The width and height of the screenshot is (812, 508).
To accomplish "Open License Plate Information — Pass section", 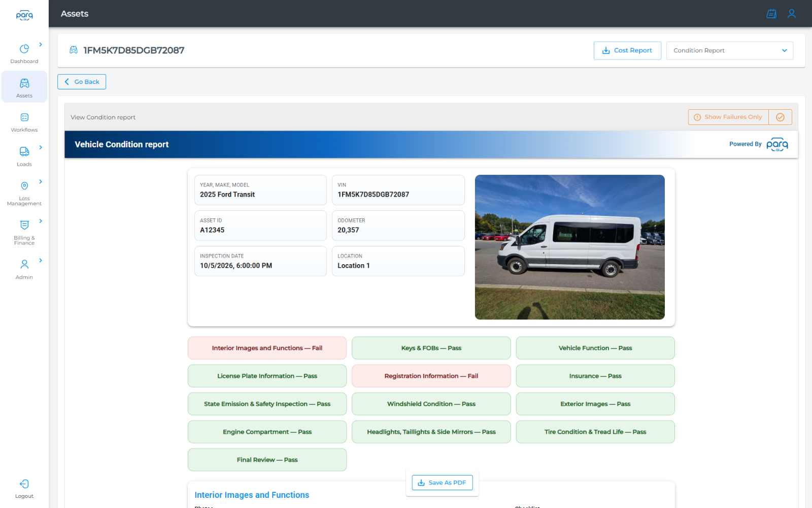I will point(267,376).
